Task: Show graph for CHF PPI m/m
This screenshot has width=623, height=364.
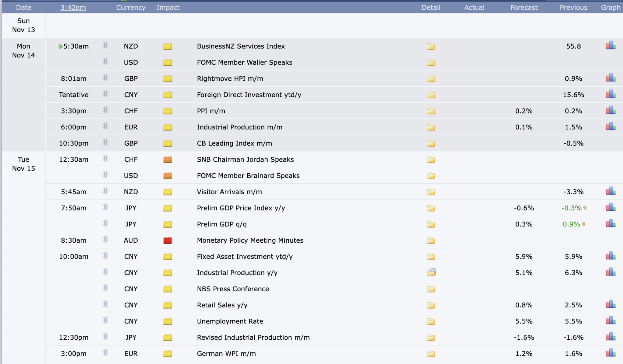Action: [611, 110]
